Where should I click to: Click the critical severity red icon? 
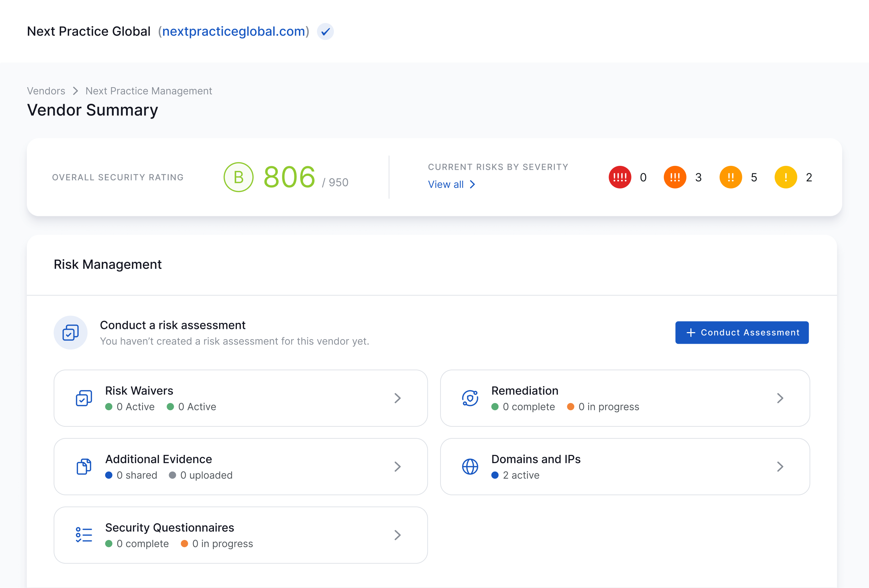[619, 177]
